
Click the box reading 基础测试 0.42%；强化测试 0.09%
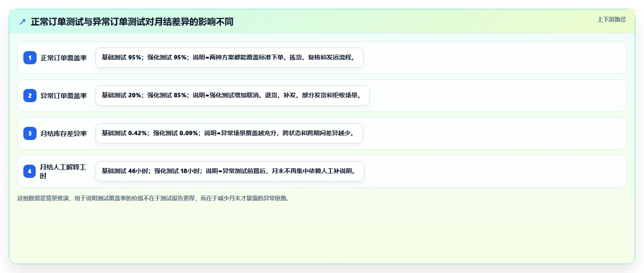229,133
